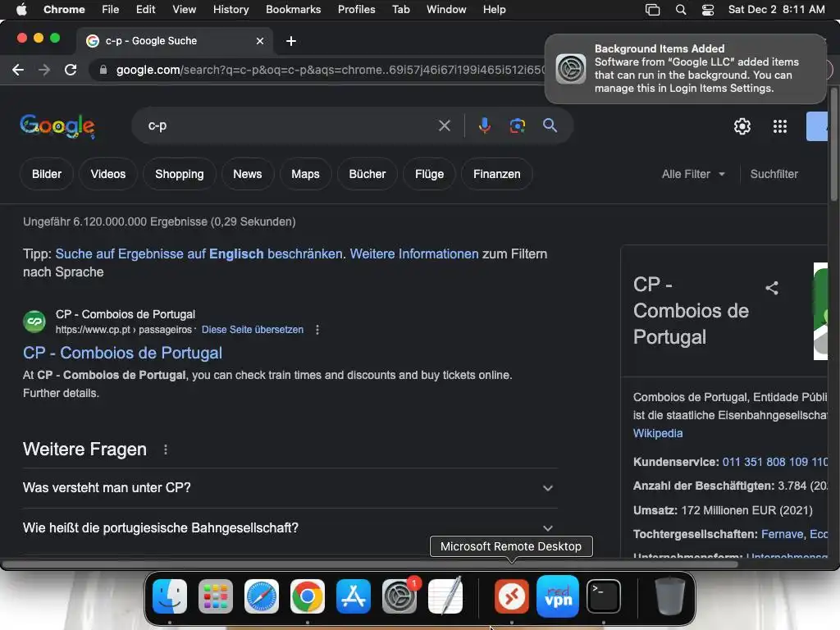Open the CP - Comboios de Portugal result
The width and height of the screenshot is (840, 630).
click(x=123, y=353)
